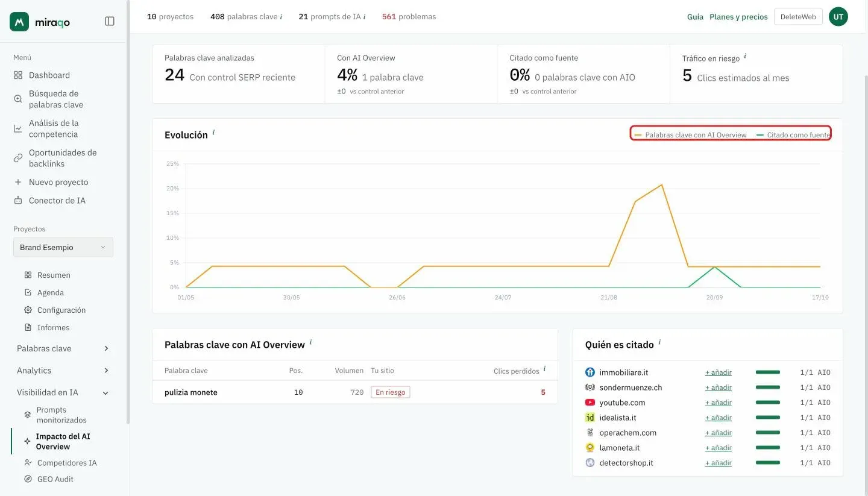Click the Prompts monitorizados layers icon
The image size is (868, 496).
coord(28,415)
